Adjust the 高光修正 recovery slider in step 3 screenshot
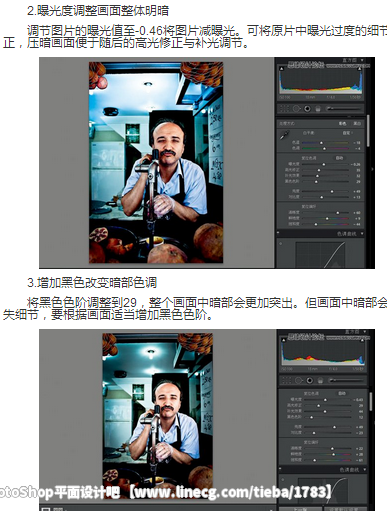This screenshot has width=387, height=511. pos(328,406)
